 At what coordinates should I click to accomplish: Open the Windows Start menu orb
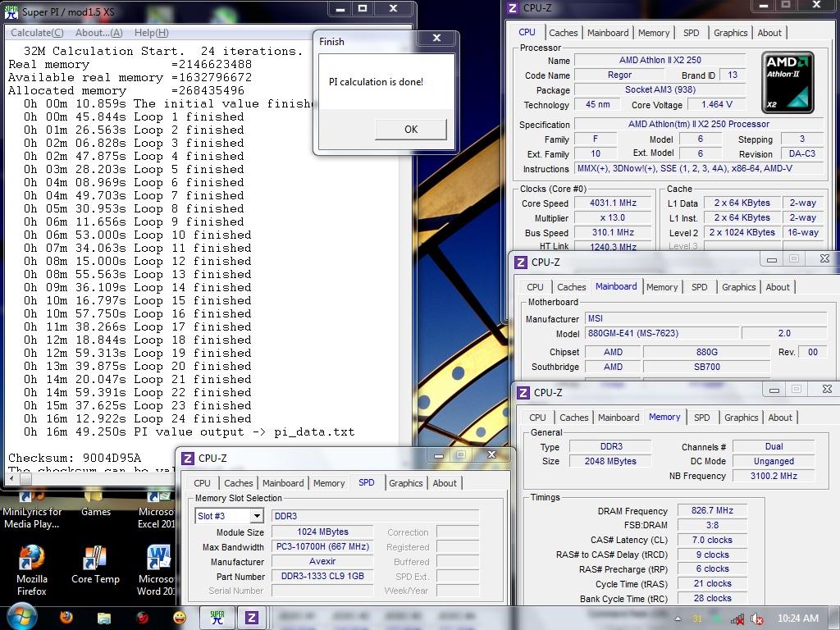[21, 617]
